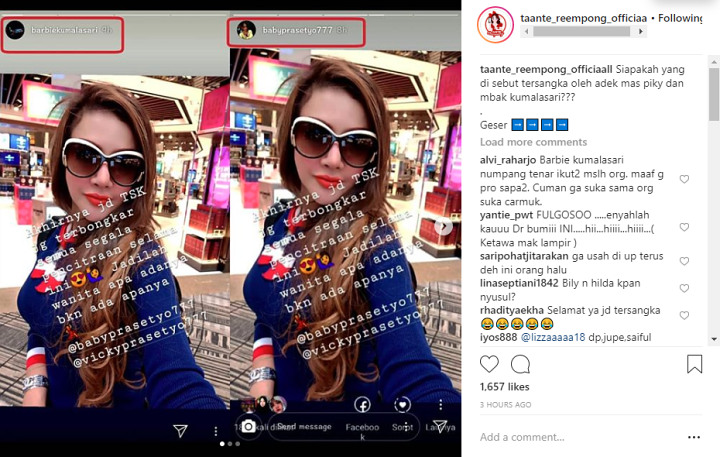The width and height of the screenshot is (720, 457).
Task: Open taante_reempong profile picture
Action: [495, 25]
